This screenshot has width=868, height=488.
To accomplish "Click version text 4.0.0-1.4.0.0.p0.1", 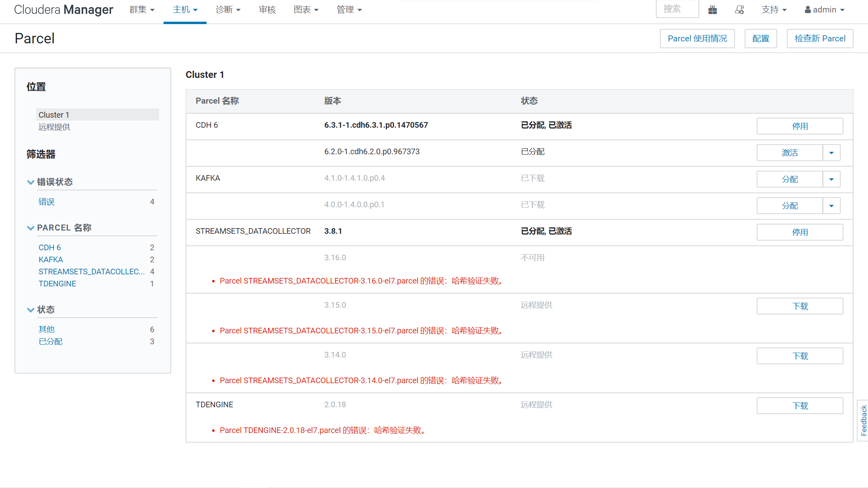I will (354, 204).
